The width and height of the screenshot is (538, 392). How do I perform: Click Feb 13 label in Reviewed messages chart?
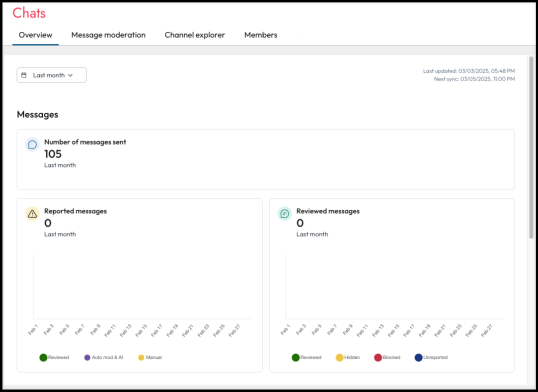[x=378, y=330]
